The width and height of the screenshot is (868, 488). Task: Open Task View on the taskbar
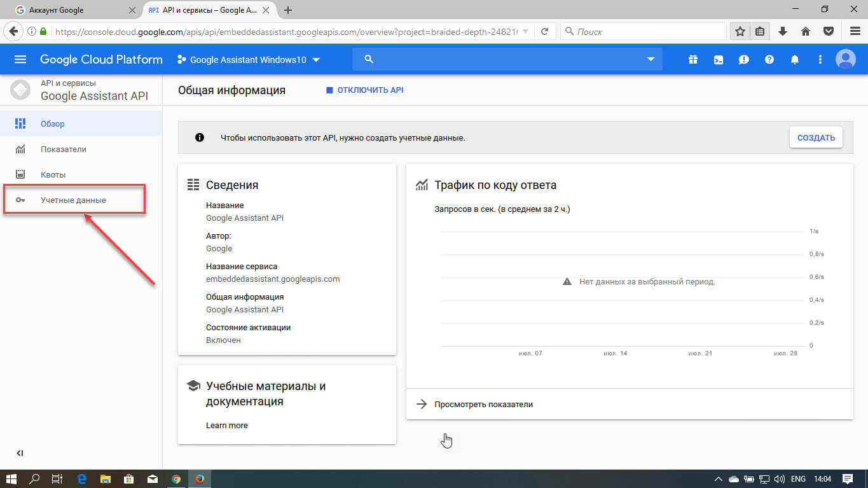click(57, 478)
